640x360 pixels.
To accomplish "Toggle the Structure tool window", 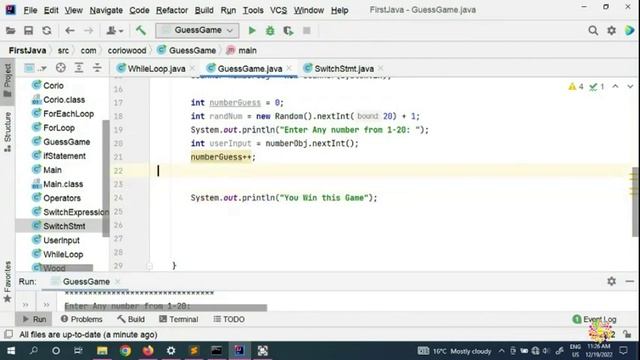I will 7,132.
